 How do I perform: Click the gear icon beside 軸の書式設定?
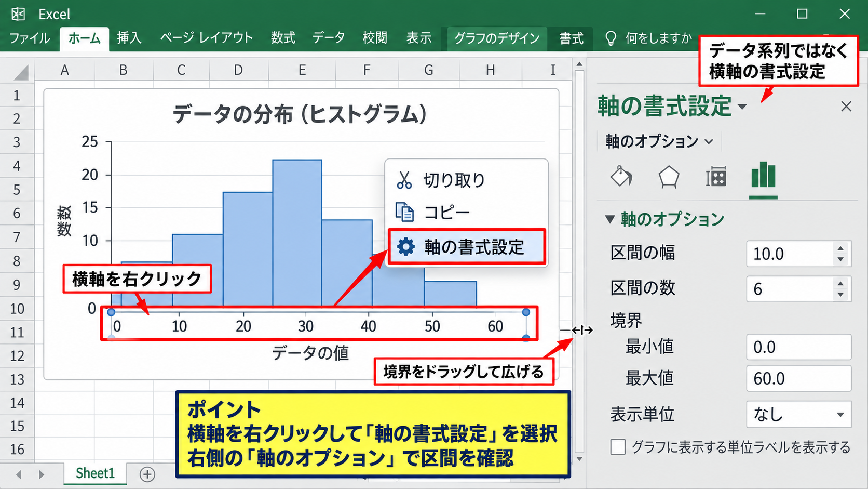point(405,247)
